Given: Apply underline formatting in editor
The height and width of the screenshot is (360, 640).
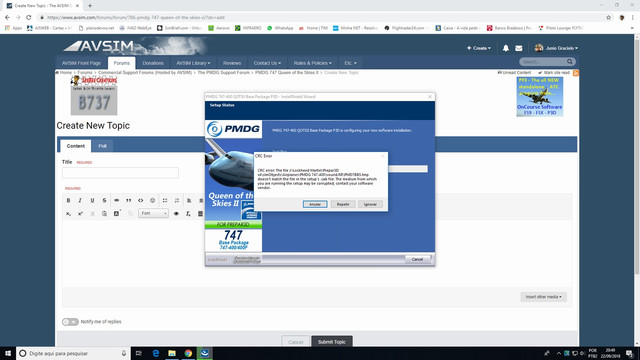Looking at the screenshot, I should tap(92, 200).
